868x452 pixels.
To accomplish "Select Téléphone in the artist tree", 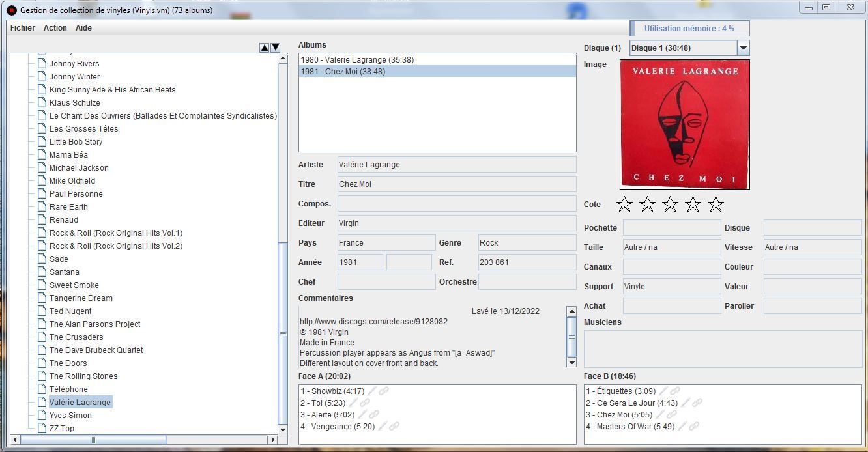I will pyautogui.click(x=68, y=389).
